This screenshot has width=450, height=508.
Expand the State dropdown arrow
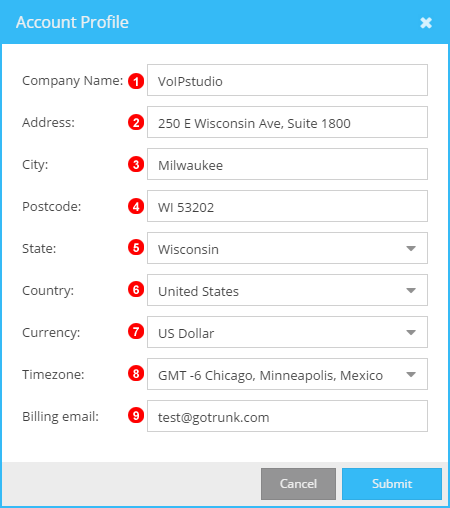tap(411, 248)
